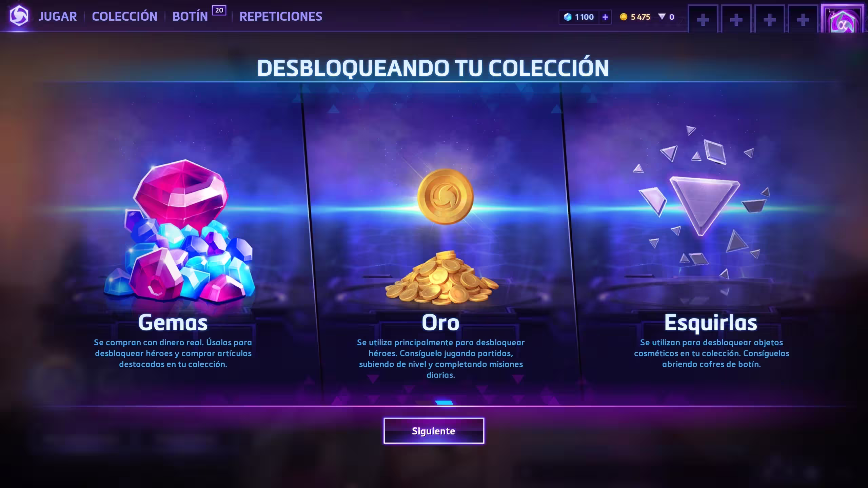The image size is (868, 488).
Task: Click the third empty party slot plus
Action: 770,20
